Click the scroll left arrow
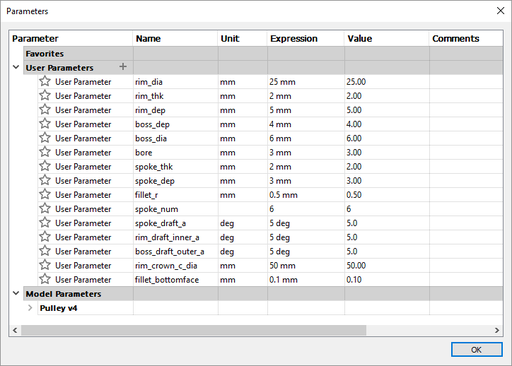The width and height of the screenshot is (512, 366). [15, 330]
